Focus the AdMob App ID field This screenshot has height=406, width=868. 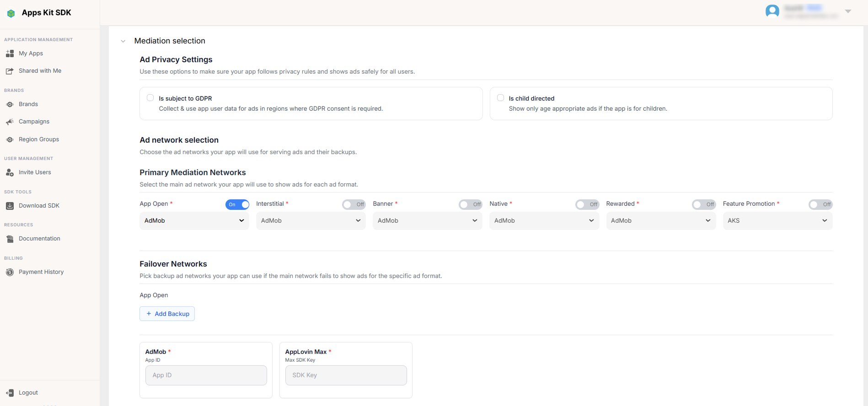pyautogui.click(x=206, y=375)
